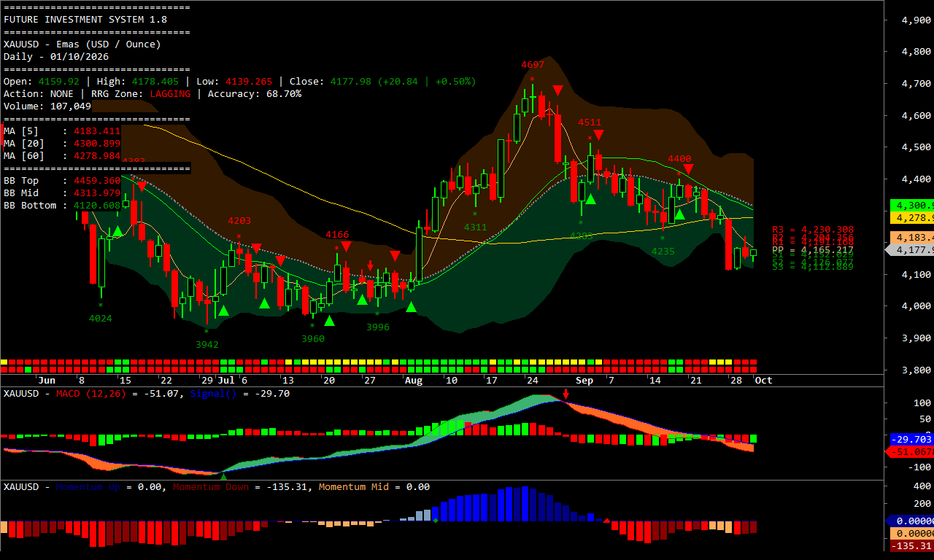934x560 pixels.
Task: Click the Low value 4139.265
Action: pyautogui.click(x=249, y=82)
